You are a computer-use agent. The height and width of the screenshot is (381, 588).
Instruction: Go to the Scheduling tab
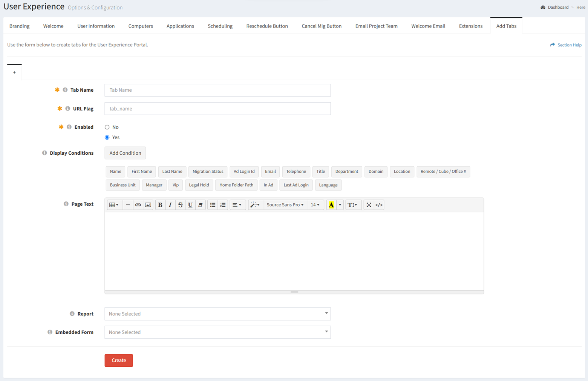click(x=220, y=26)
